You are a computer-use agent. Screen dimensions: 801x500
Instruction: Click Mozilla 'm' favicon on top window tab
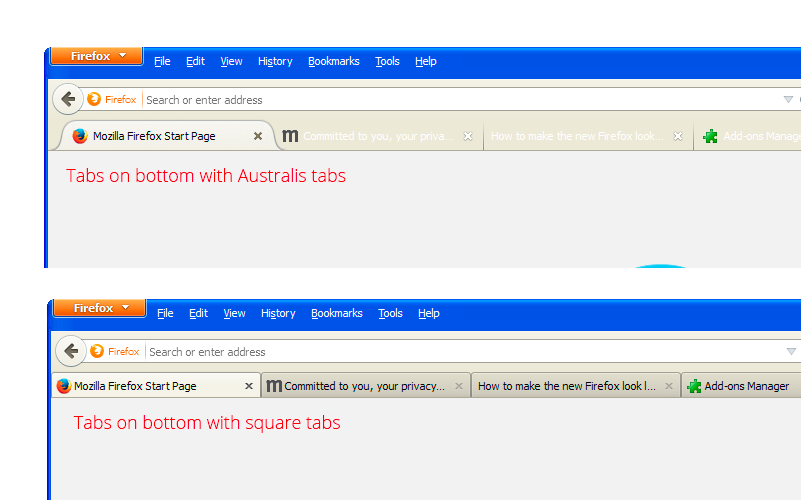290,136
